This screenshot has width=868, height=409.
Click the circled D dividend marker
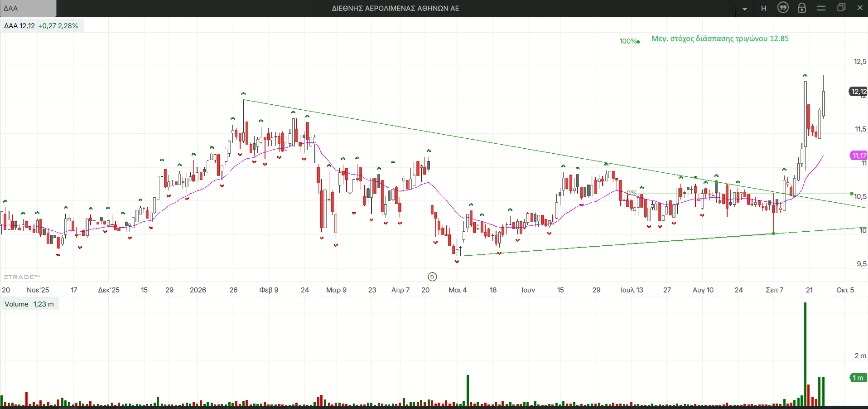(x=432, y=277)
